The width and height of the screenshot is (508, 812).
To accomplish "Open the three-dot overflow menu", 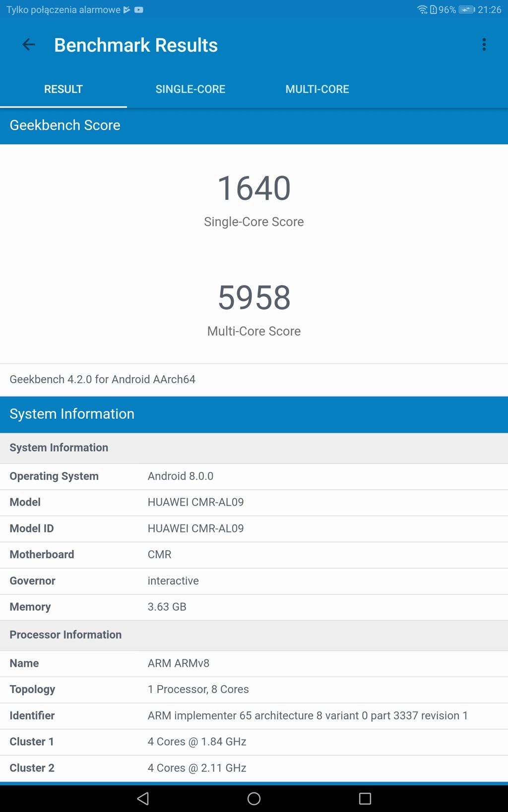I will [x=484, y=45].
